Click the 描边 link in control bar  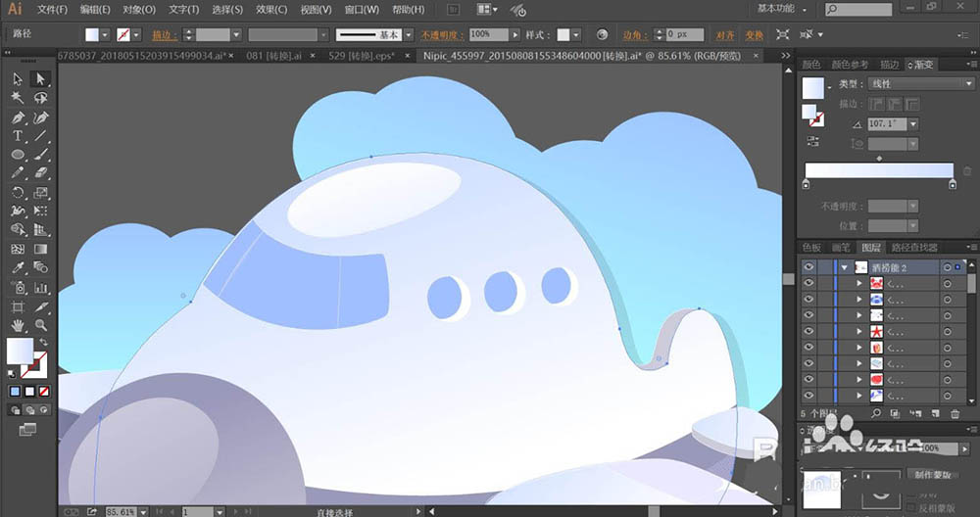coord(164,35)
